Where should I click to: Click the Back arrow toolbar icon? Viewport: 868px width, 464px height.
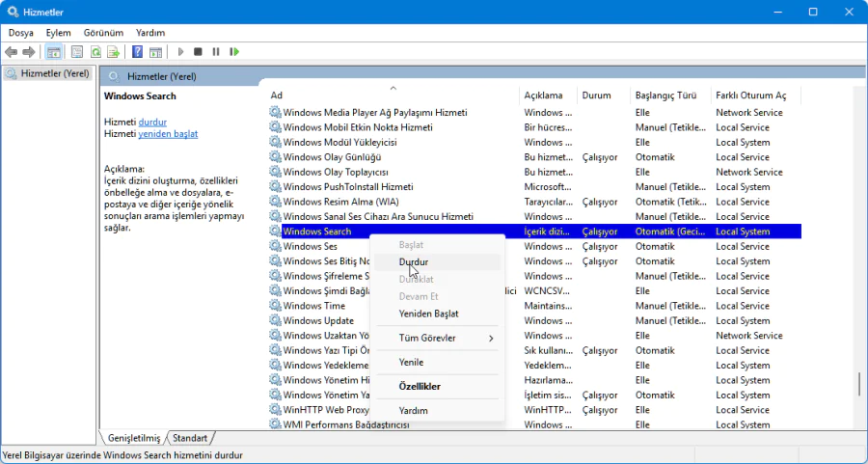(x=11, y=52)
